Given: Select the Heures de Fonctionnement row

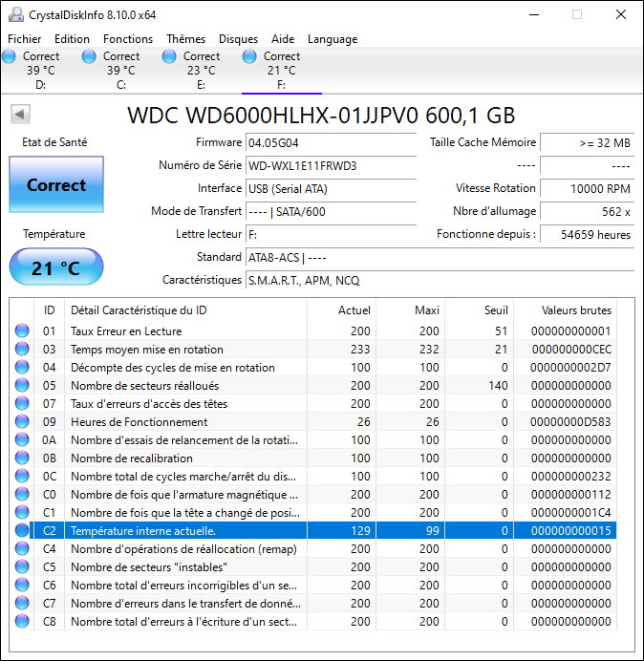Looking at the screenshot, I should [x=313, y=421].
